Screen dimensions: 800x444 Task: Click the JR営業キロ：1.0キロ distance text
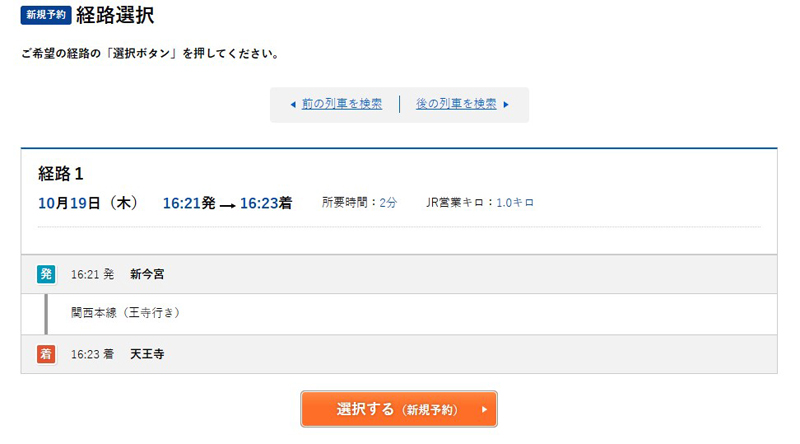480,203
